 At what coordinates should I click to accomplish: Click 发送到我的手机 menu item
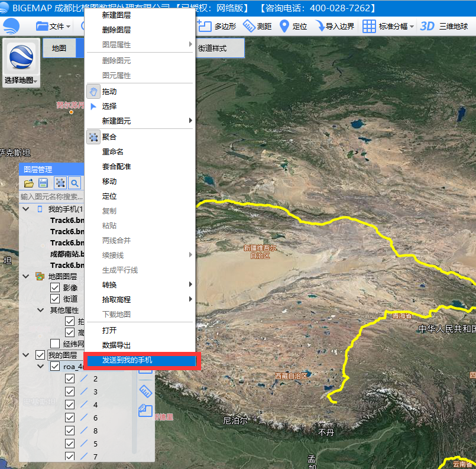click(141, 360)
